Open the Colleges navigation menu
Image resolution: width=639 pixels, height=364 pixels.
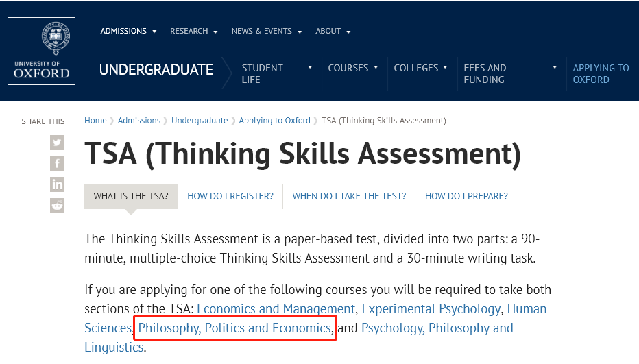pyautogui.click(x=420, y=68)
